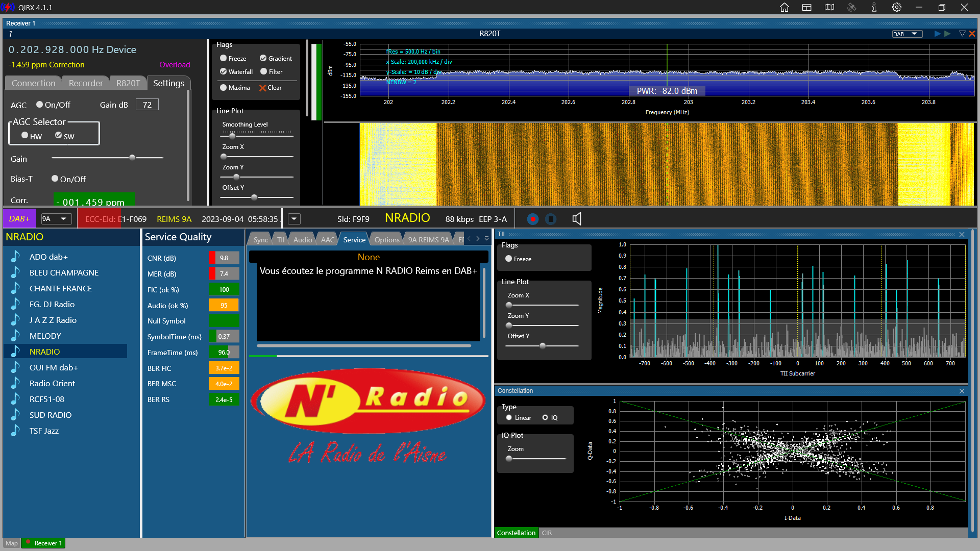Mute audio with the speaker icon
Image resolution: width=980 pixels, height=551 pixels.
(577, 219)
